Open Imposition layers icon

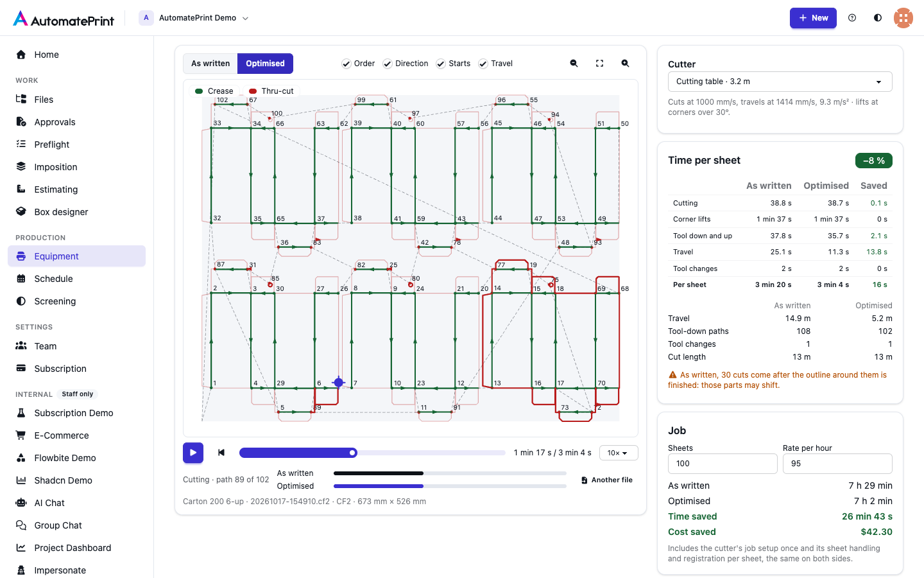point(21,167)
